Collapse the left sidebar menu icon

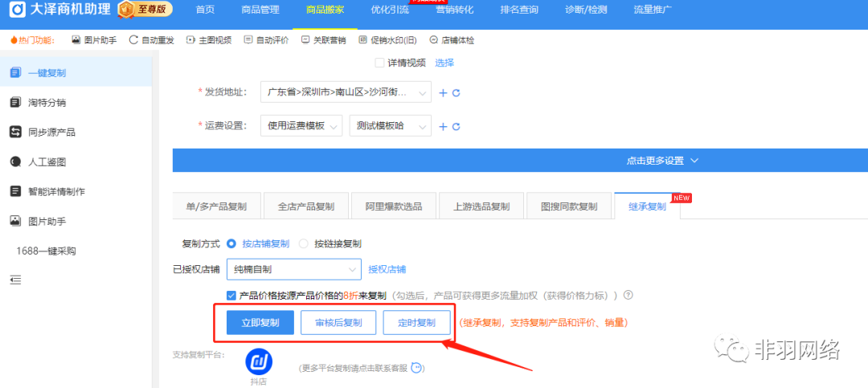click(15, 280)
